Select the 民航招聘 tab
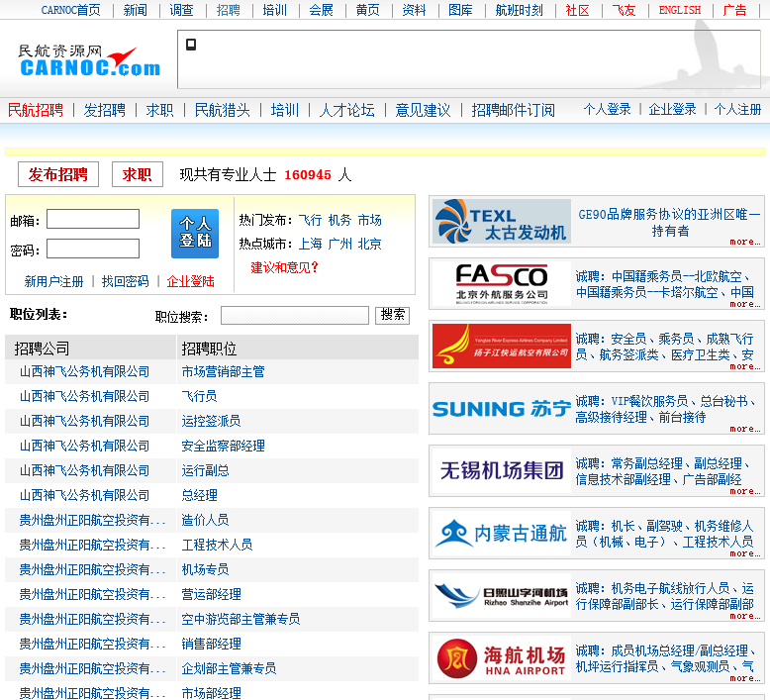The image size is (770, 700). [x=36, y=110]
